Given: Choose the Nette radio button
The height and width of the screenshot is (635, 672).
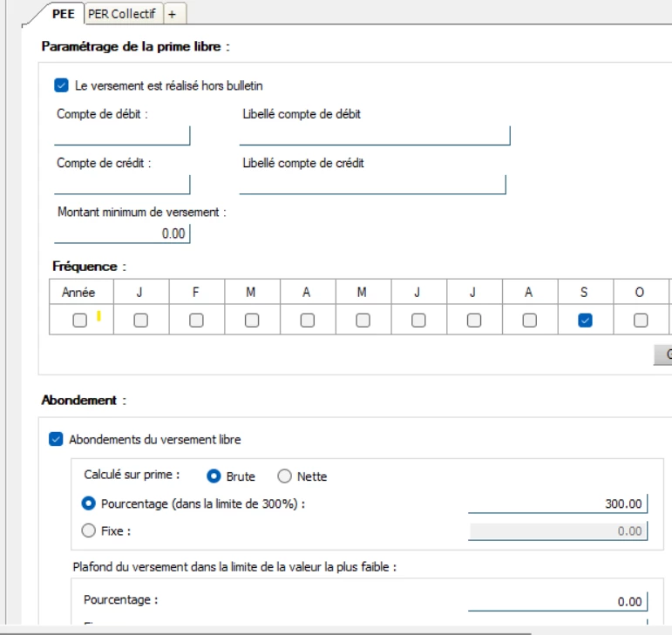Looking at the screenshot, I should (284, 476).
